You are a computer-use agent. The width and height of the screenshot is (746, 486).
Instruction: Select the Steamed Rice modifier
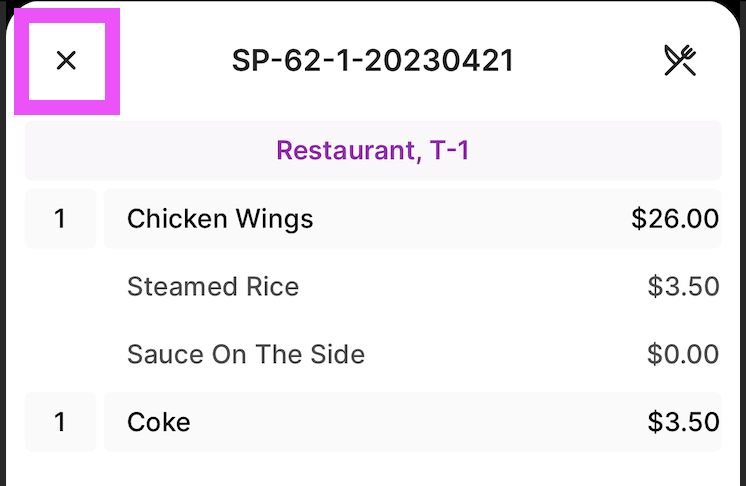[x=213, y=287]
